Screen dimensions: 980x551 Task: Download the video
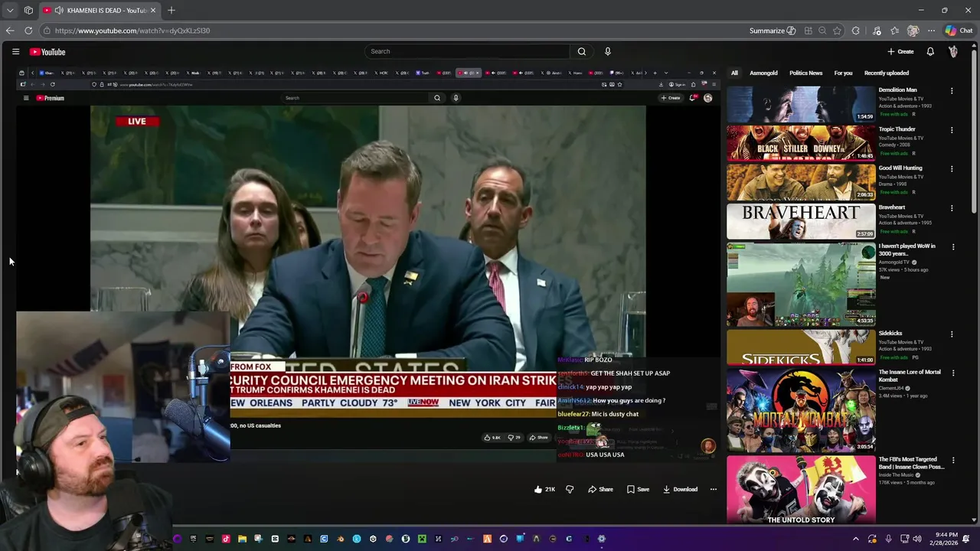click(x=680, y=489)
